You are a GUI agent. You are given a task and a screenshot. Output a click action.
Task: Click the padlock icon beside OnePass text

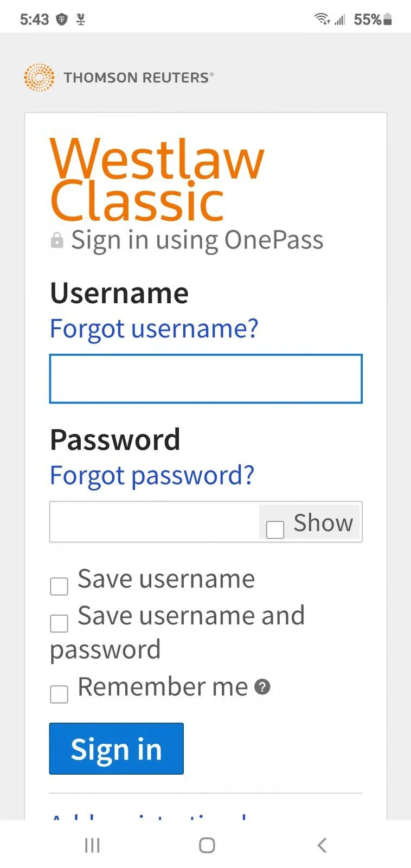tap(57, 239)
